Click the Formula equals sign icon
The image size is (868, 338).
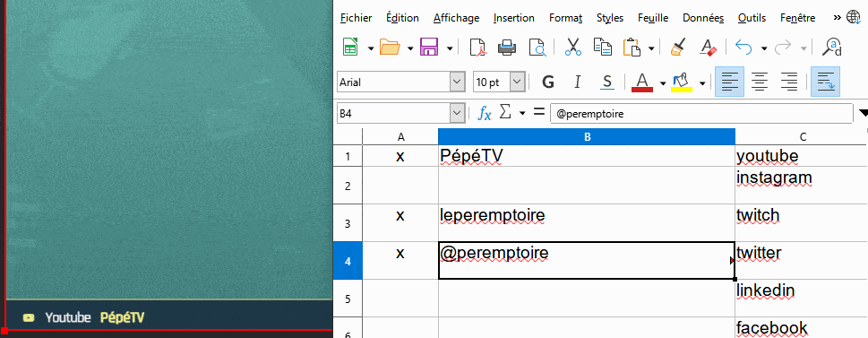tap(538, 112)
